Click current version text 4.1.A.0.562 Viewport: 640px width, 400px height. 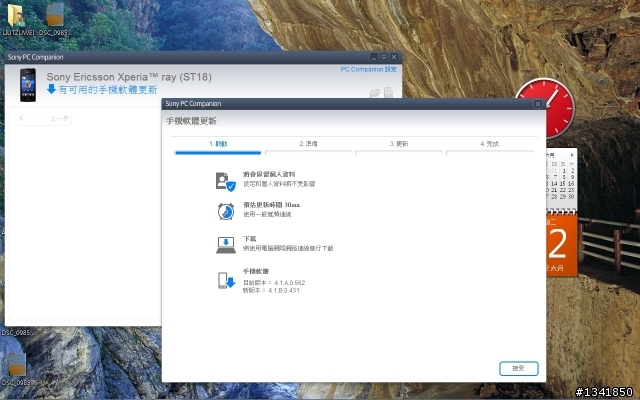pyautogui.click(x=290, y=283)
